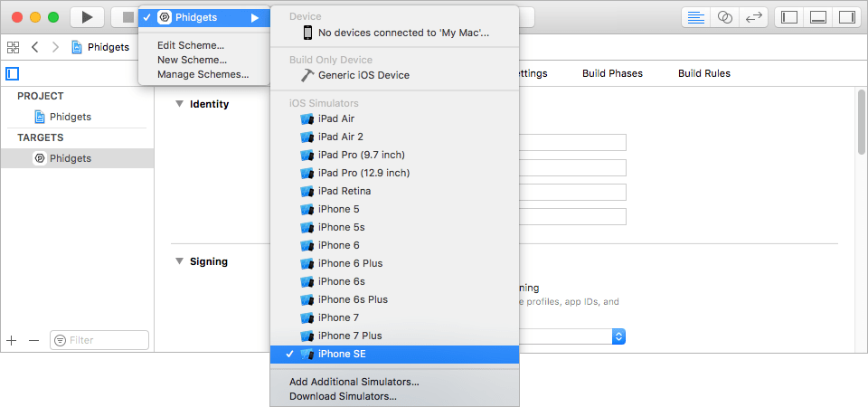Switch to the Standard editor
This screenshot has width=868, height=407.
coord(696,17)
